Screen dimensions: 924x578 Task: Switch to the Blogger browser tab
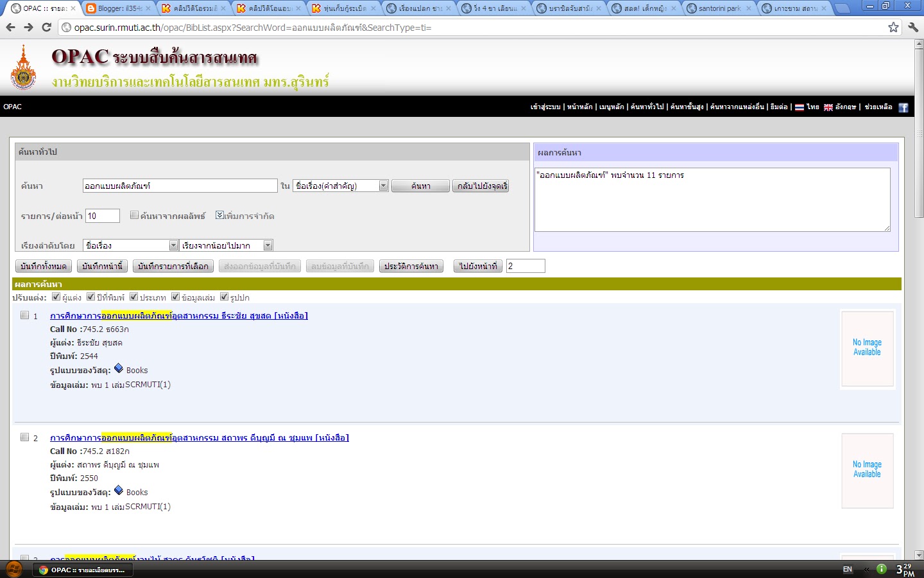pos(118,8)
